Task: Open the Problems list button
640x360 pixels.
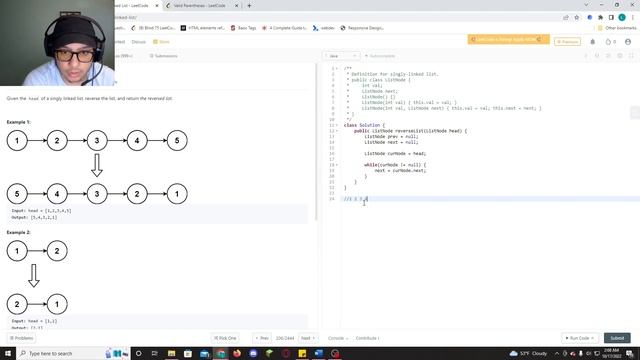Action: click(x=21, y=338)
